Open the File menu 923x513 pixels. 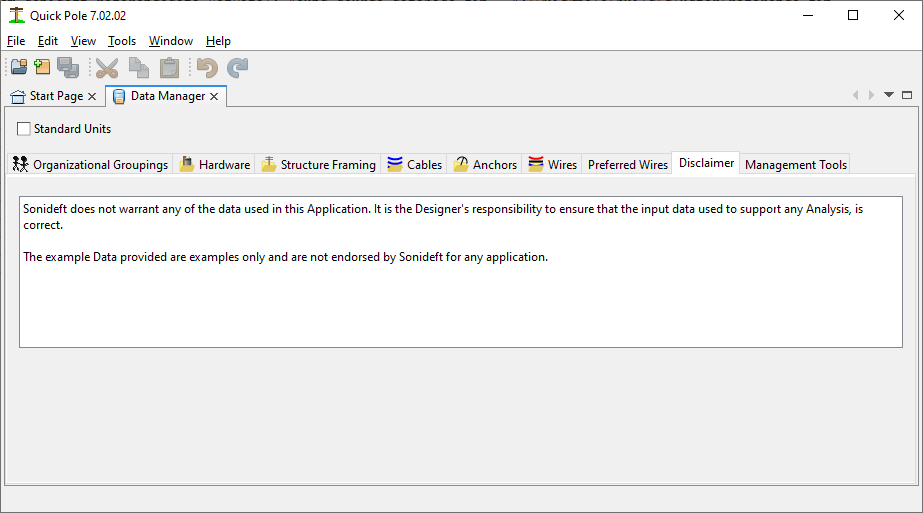(x=16, y=41)
